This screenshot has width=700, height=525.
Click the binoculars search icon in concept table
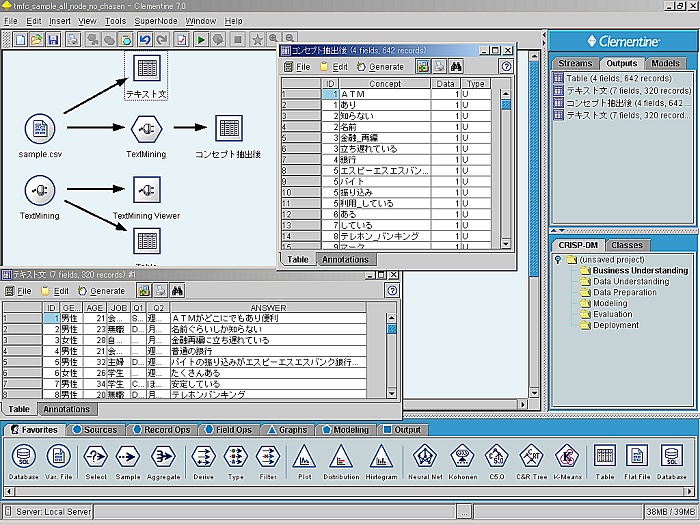[x=454, y=67]
